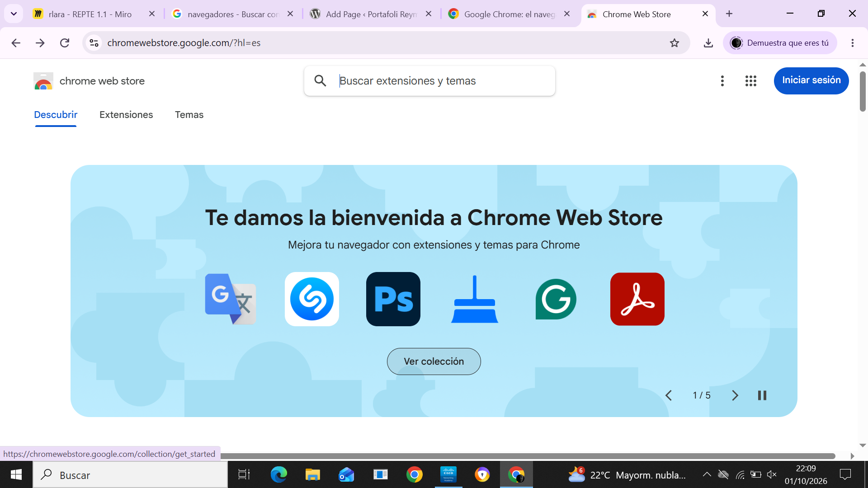Click the Demuestra que eres tú profile button
The height and width of the screenshot is (488, 868).
[x=780, y=43]
